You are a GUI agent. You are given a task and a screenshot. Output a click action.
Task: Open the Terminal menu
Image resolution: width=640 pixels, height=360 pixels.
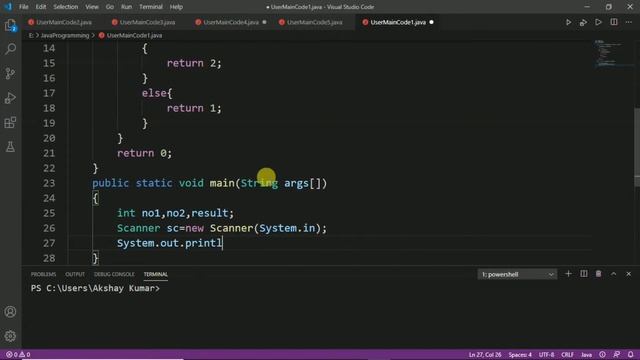point(151,7)
